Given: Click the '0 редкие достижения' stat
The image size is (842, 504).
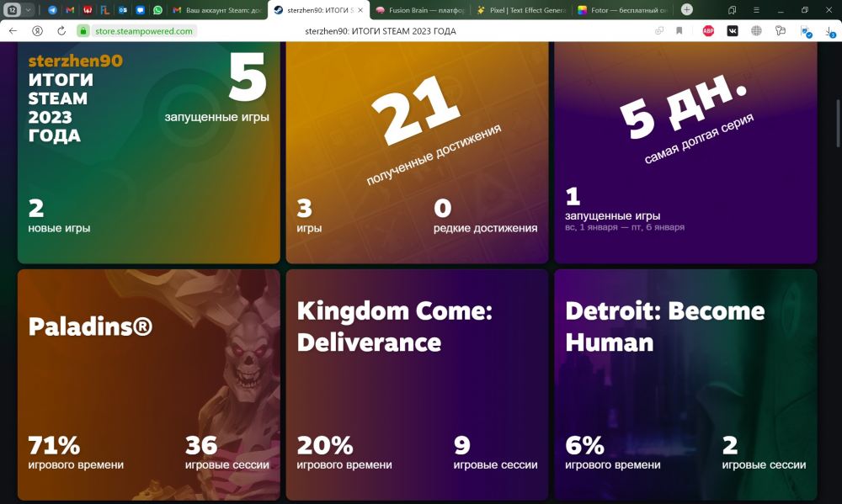Looking at the screenshot, I should pyautogui.click(x=486, y=215).
